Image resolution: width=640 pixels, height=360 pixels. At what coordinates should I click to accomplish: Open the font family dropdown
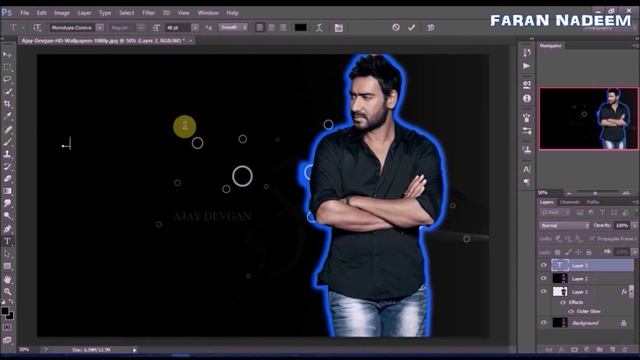click(99, 28)
